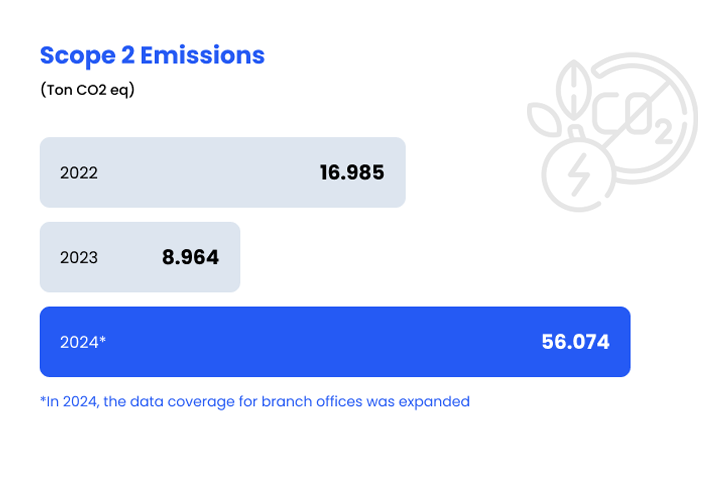Screen dimensions: 728x489
Task: Click the lightning bolt circle icon
Action: coord(578,176)
